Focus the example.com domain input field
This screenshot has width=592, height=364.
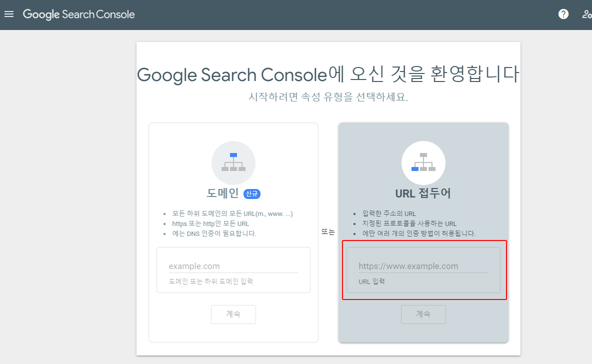233,266
